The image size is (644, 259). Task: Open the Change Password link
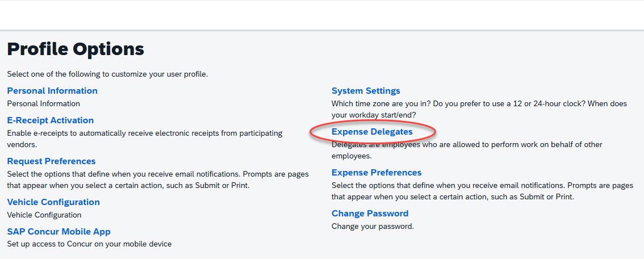point(370,214)
